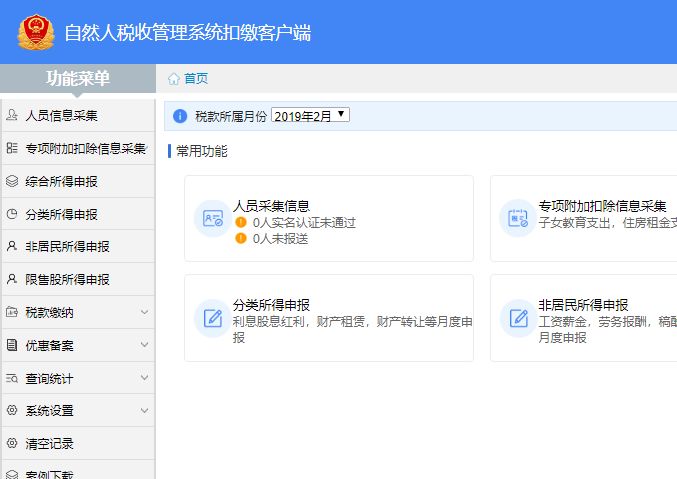Open 人员信息采集 menu item
This screenshot has width=677, height=479.
point(78,115)
